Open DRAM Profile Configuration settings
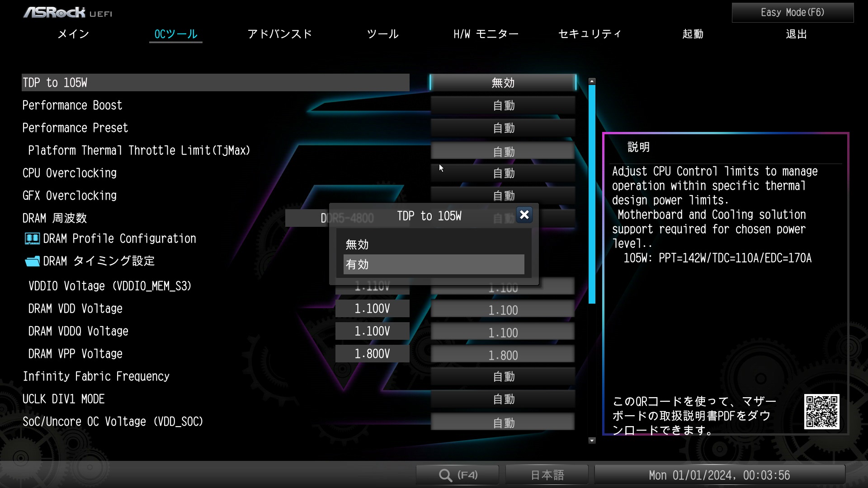 [119, 238]
